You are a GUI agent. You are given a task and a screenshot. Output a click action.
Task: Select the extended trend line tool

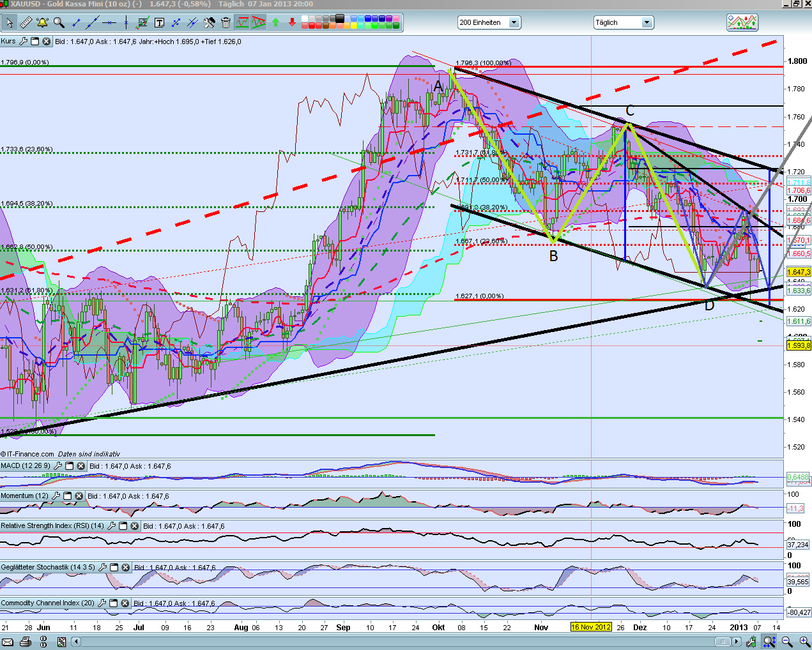tap(93, 22)
